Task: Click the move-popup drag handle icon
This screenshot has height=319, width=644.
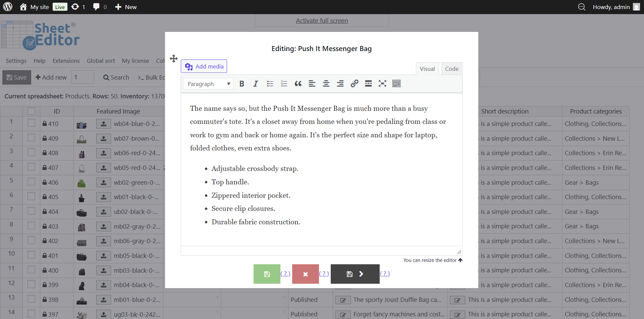Action: (173, 59)
